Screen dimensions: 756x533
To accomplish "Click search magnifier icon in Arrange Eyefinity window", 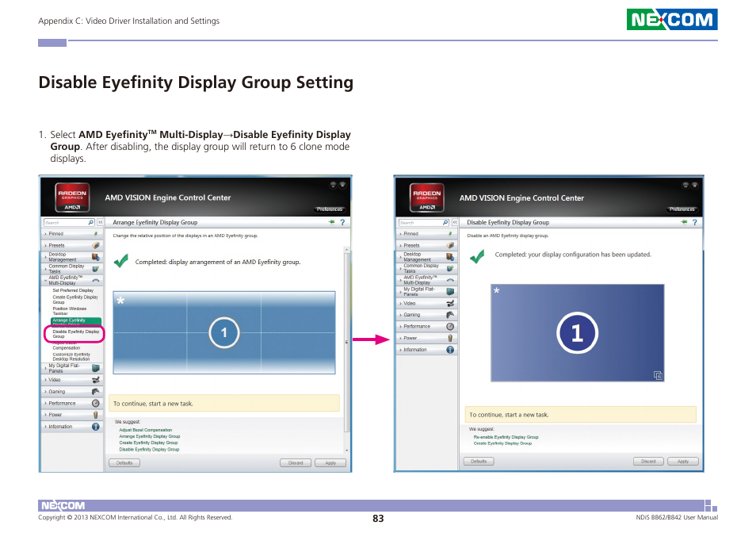I will point(90,222).
